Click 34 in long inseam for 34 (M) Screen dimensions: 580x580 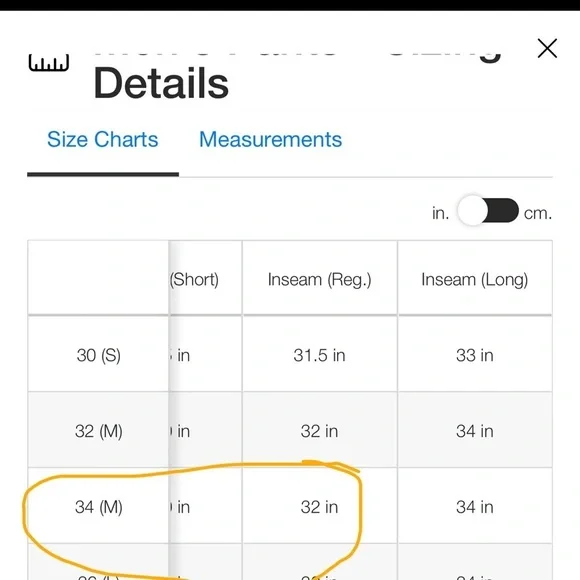(475, 507)
